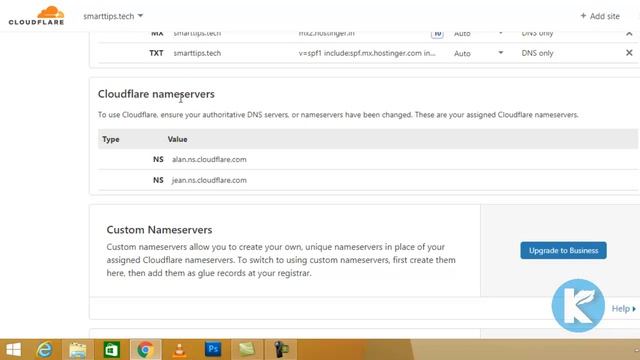Image resolution: width=640 pixels, height=360 pixels.
Task: Switch to Google Chrome in taskbar
Action: tap(145, 350)
